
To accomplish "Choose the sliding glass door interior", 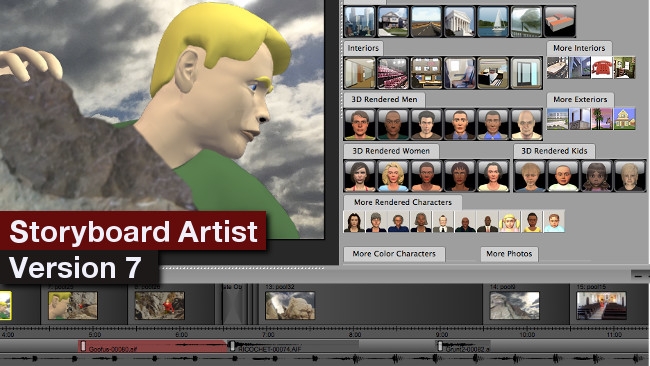I will click(x=526, y=73).
